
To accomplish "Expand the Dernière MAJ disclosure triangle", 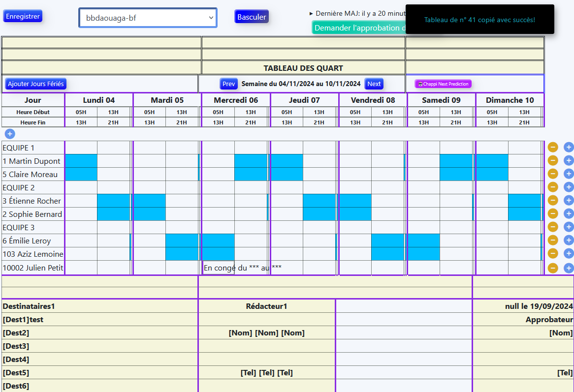I will 311,14.
